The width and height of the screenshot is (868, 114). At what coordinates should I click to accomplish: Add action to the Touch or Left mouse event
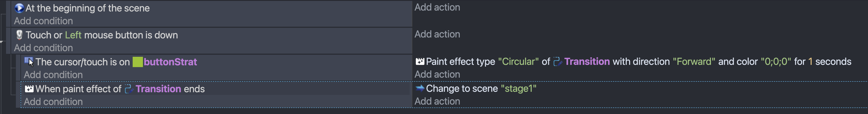[x=437, y=34]
